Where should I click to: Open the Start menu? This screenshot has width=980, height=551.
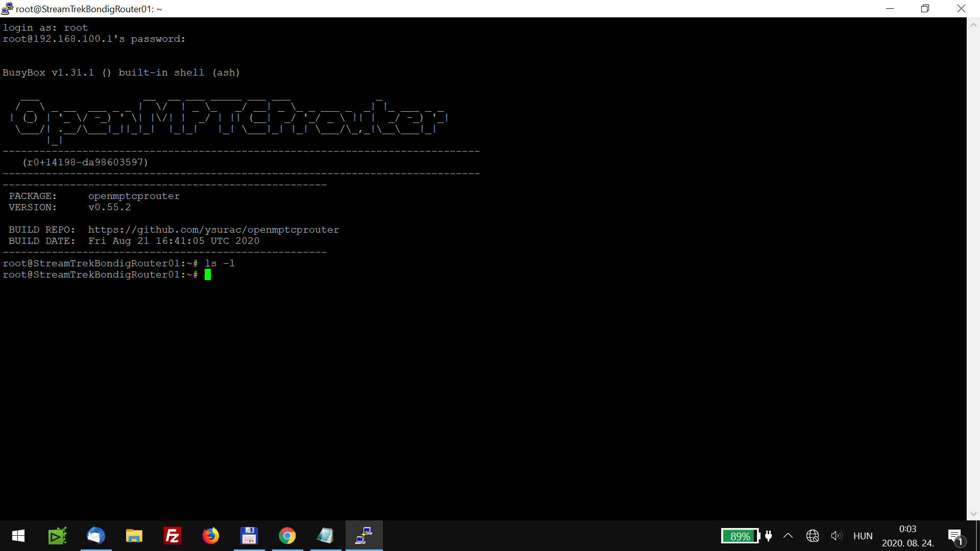point(18,536)
